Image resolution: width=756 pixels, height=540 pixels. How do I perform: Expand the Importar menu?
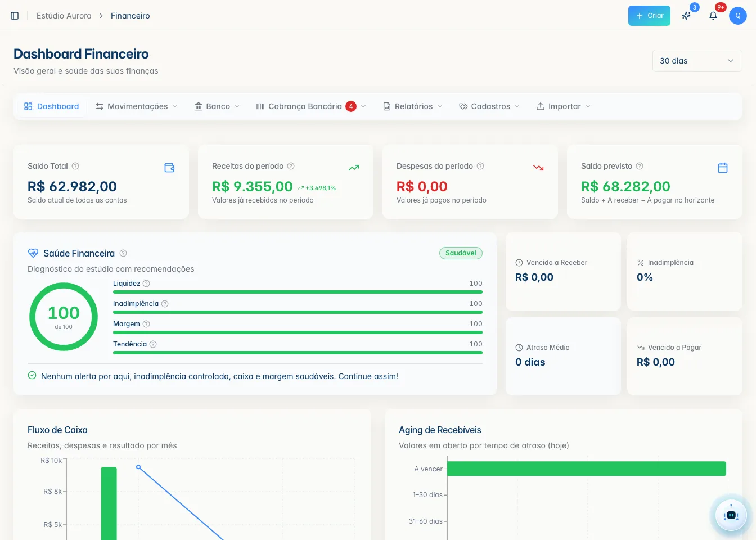(563, 106)
